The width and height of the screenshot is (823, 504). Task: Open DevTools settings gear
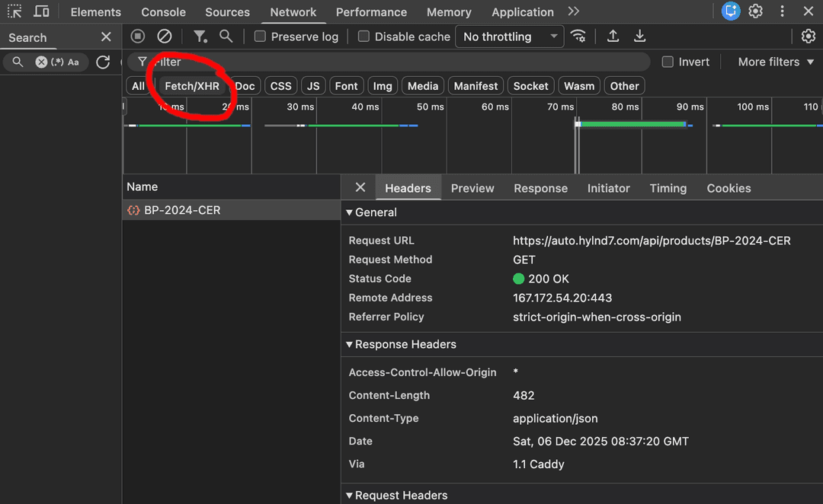coord(755,11)
